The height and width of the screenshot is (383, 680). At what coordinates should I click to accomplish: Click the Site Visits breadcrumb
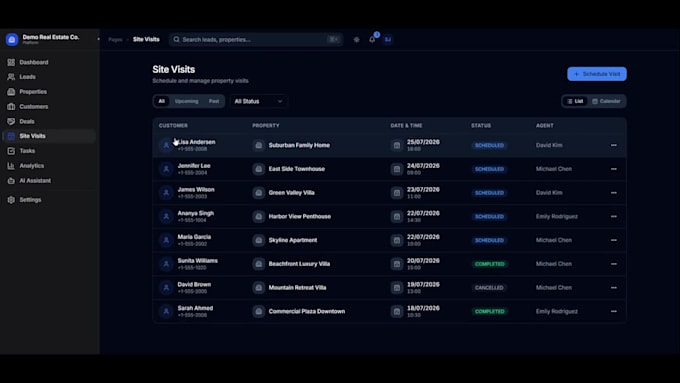(146, 39)
